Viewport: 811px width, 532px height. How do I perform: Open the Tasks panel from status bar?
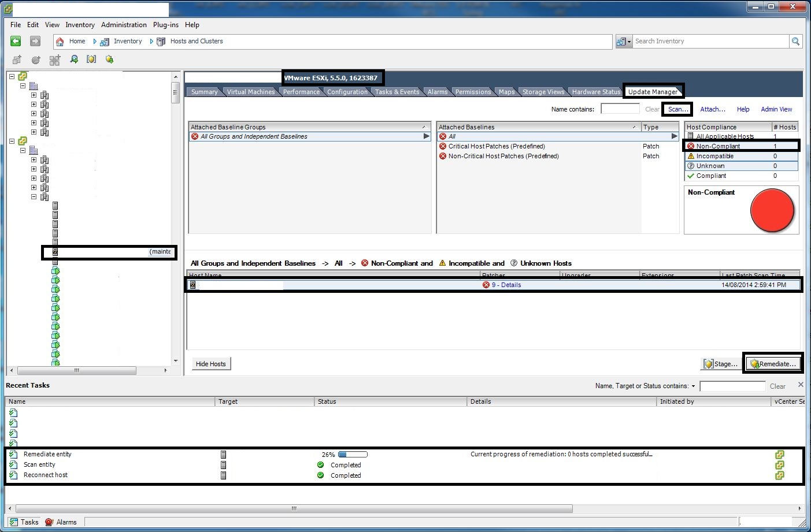pos(24,522)
